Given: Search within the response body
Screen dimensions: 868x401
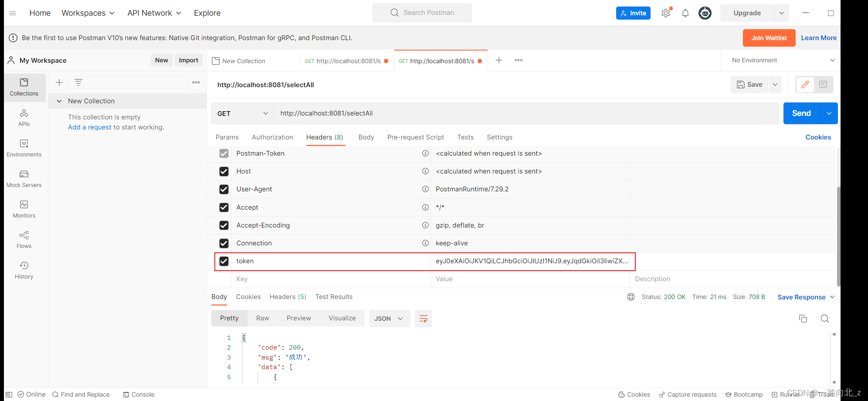Looking at the screenshot, I should pyautogui.click(x=825, y=319).
